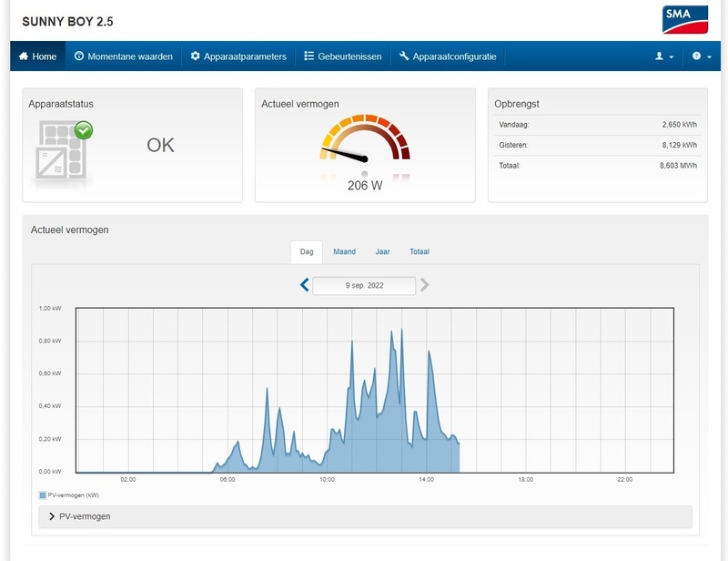Screen dimensions: 728x561
Task: Click the list icon beside Gebeurtenissen
Action: 308,56
